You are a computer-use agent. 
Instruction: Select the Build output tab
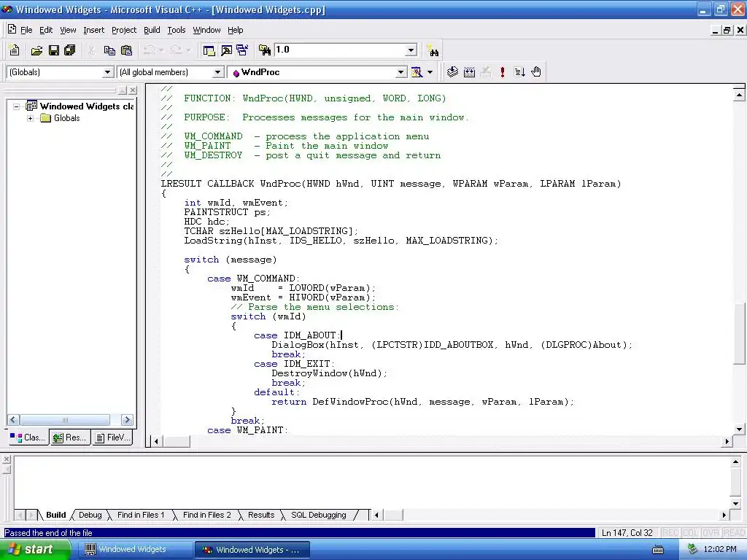coord(55,515)
